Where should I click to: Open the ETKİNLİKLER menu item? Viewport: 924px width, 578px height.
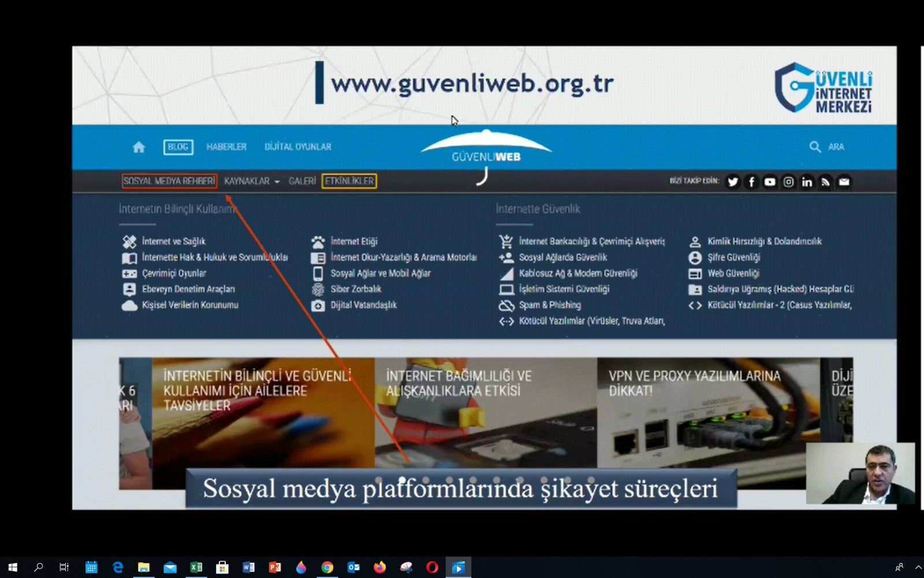349,181
